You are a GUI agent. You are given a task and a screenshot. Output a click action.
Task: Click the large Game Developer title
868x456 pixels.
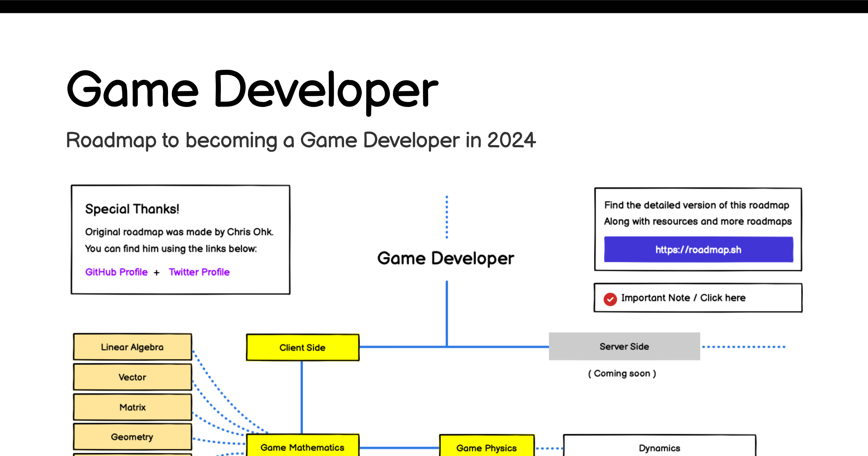(252, 91)
